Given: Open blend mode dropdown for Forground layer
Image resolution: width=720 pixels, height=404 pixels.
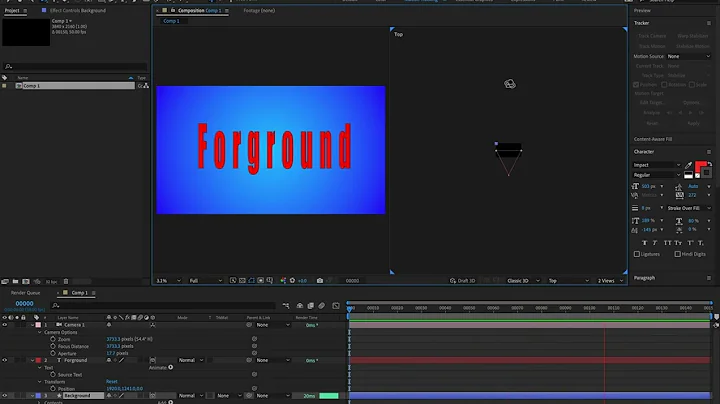Looking at the screenshot, I should (x=191, y=360).
